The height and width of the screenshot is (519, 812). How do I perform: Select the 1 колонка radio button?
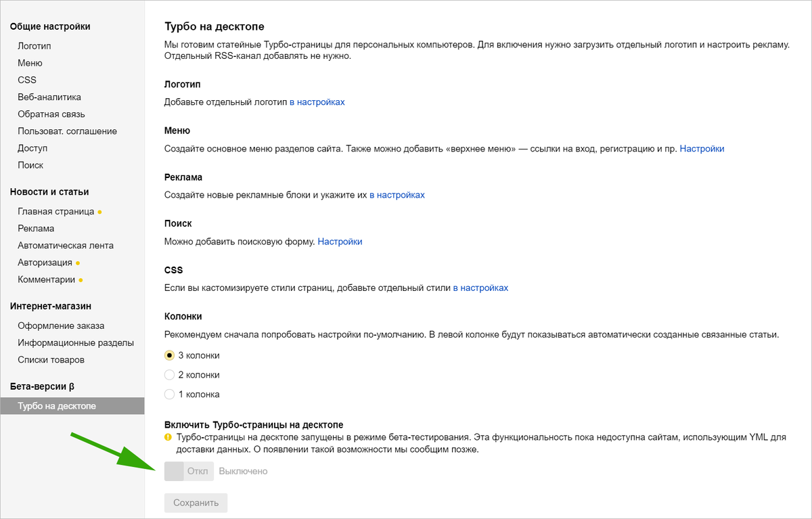click(x=170, y=394)
